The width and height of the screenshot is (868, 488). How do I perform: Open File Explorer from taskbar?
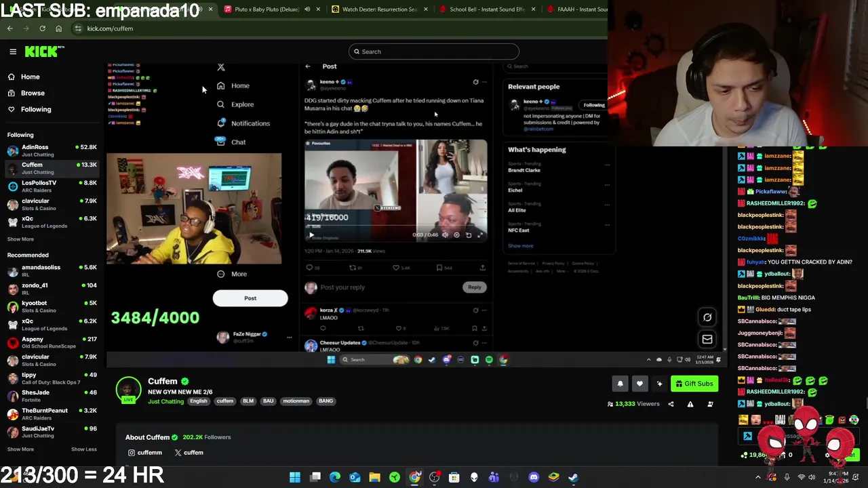coord(374,477)
